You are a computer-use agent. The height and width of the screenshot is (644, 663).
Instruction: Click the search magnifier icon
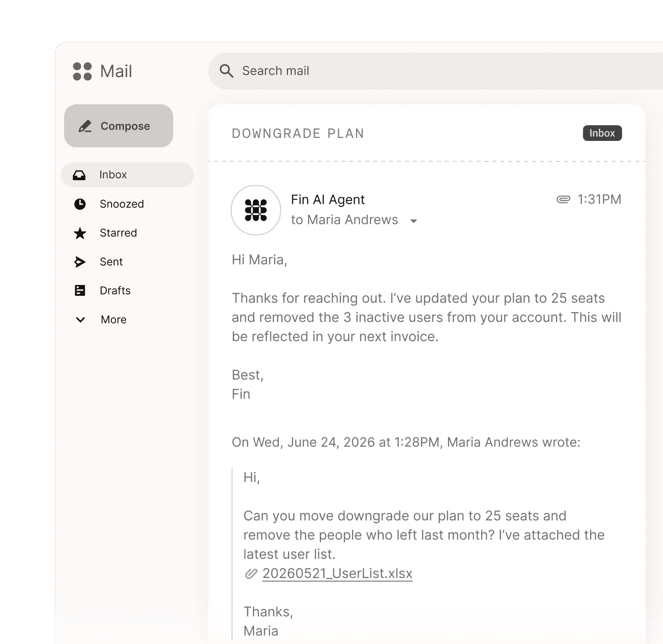226,71
